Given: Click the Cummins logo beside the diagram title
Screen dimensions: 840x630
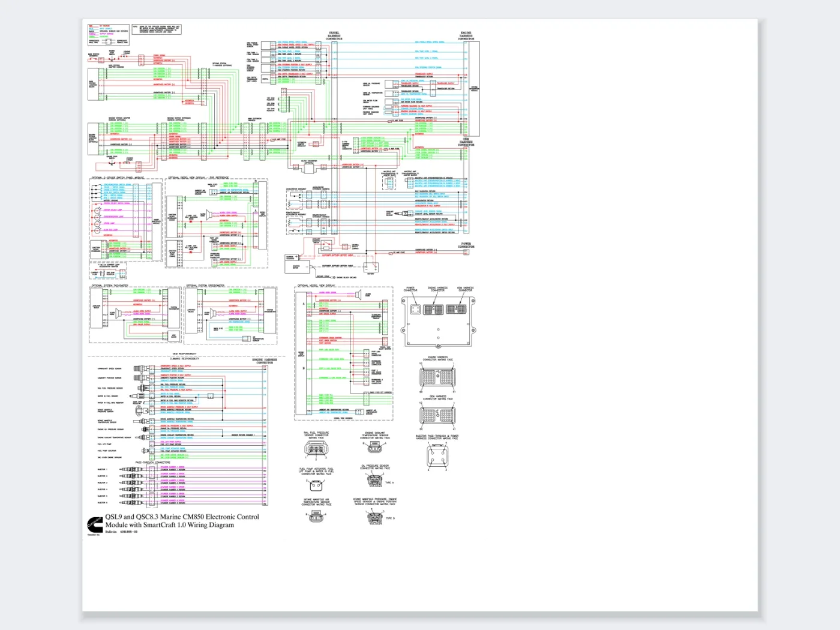Looking at the screenshot, I should (x=95, y=526).
